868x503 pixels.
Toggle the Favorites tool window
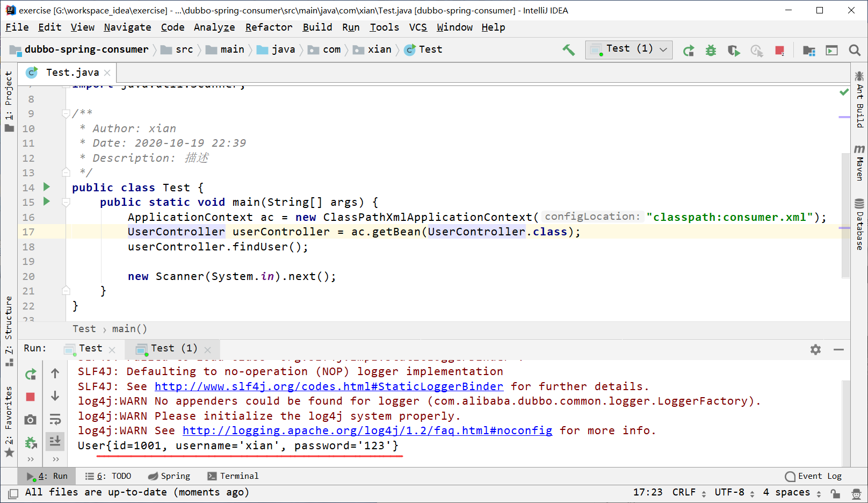(x=9, y=421)
